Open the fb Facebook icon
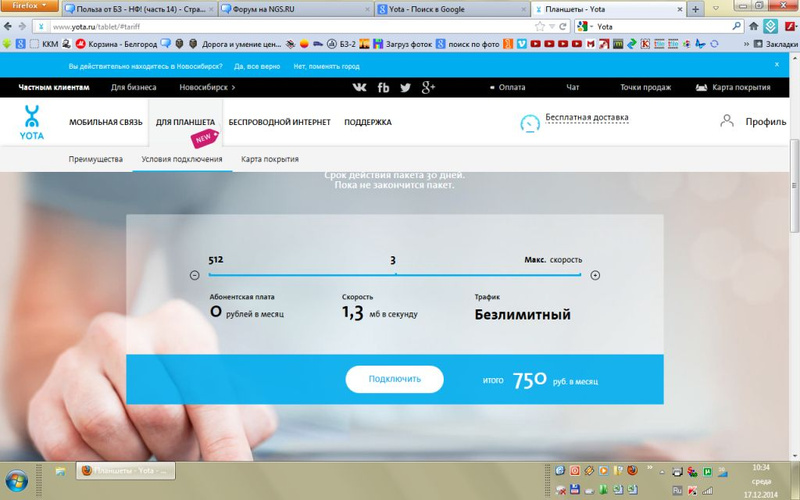Screen dimensions: 800x500 (x=383, y=88)
